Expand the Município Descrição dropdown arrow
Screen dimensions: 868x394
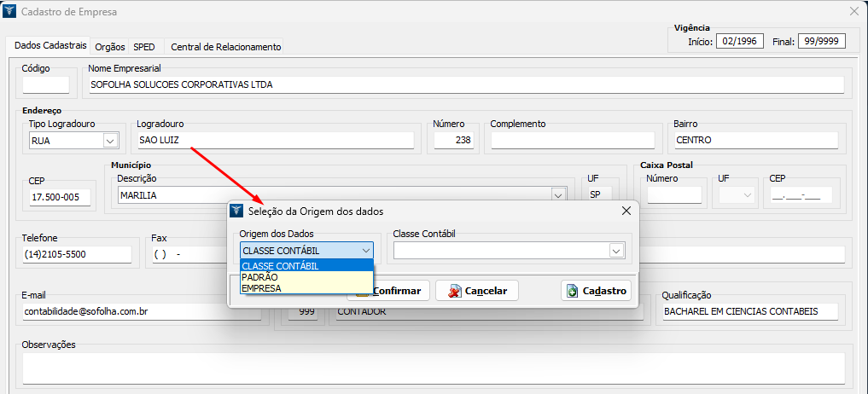click(x=558, y=195)
